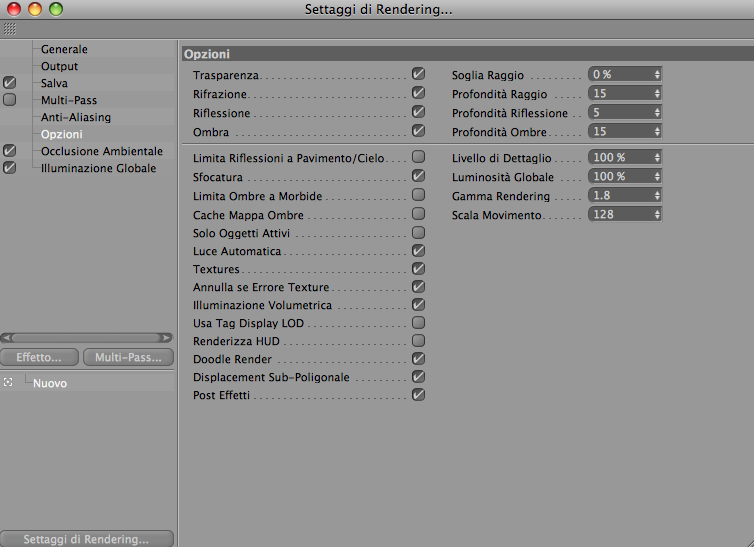Disable the Trasparenza checkbox

pyautogui.click(x=418, y=74)
